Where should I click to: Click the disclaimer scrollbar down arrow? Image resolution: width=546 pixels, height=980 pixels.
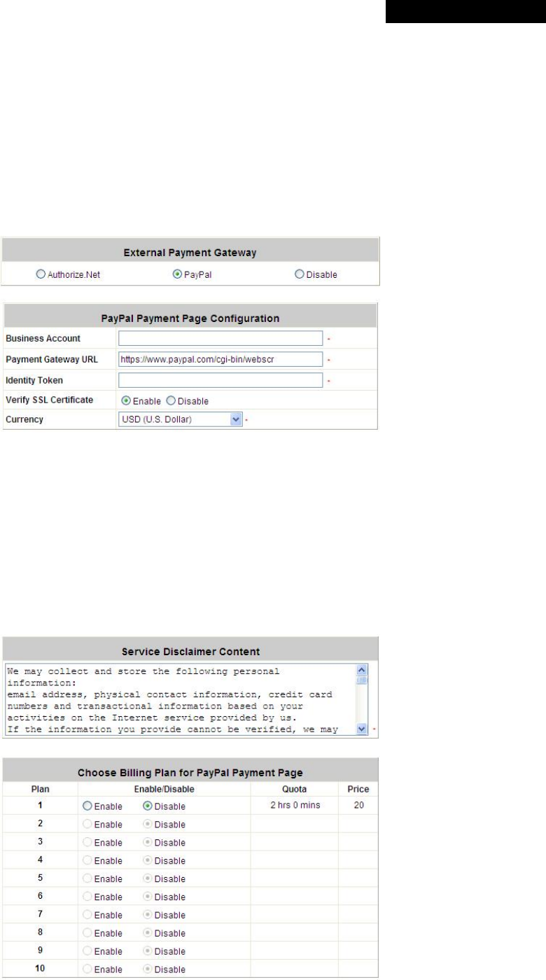[362, 729]
